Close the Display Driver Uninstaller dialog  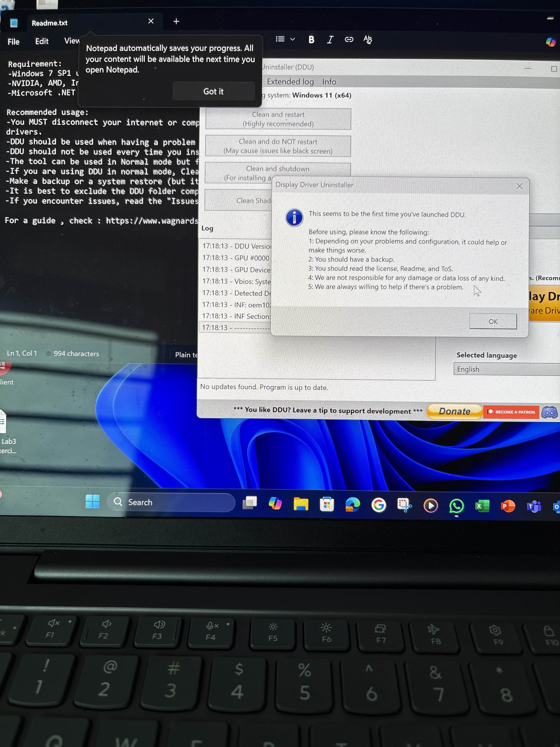point(519,186)
